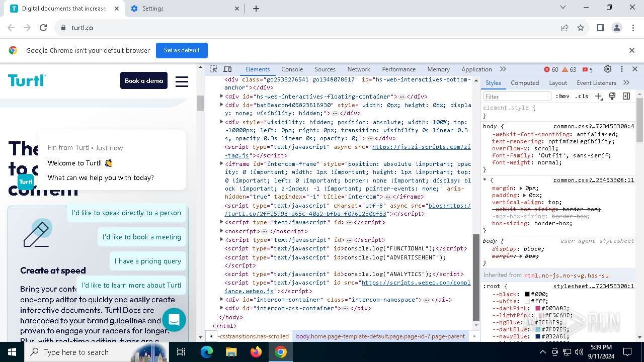Choose 'I'd like to book a meeting'
Screen dimensions: 644x362
[142, 237]
